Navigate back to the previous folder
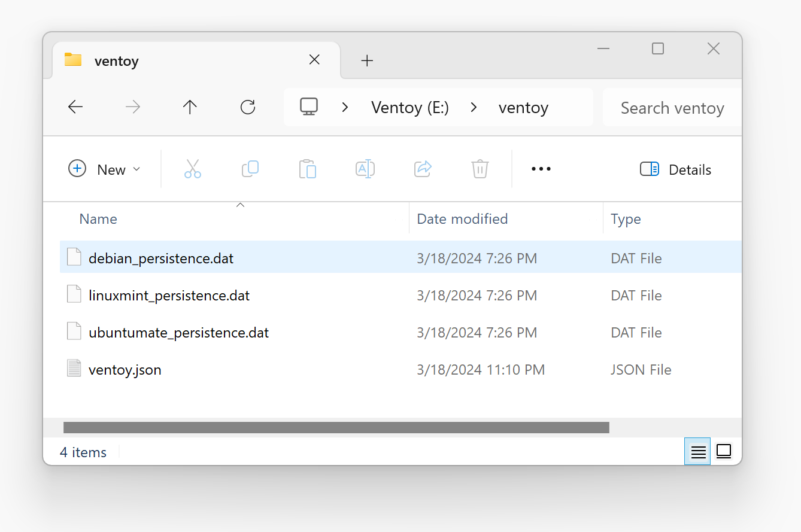 tap(75, 107)
